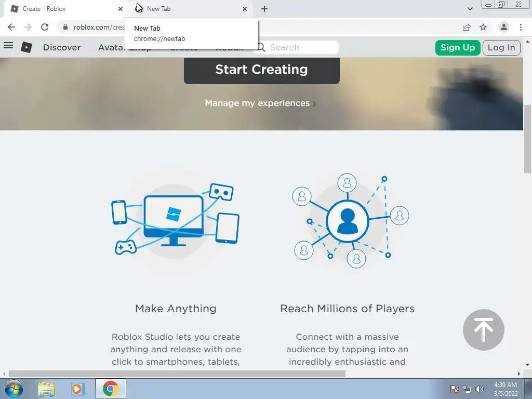The height and width of the screenshot is (399, 532).
Task: Open Chrome's three-dot menu
Action: pos(521,27)
